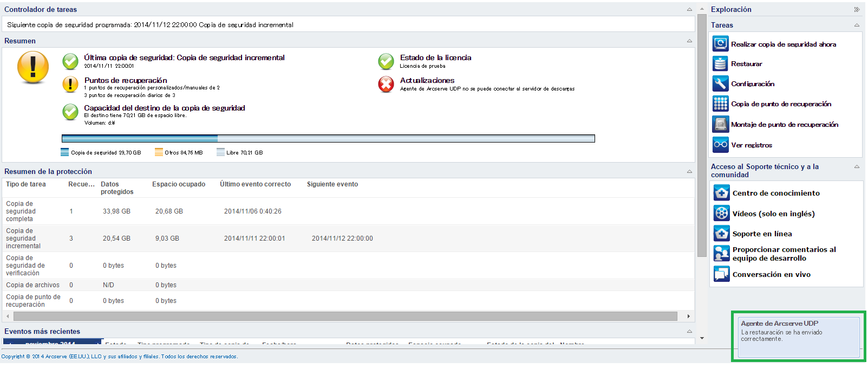Click the down arrow of main vertical scrollbar
This screenshot has width=868, height=368.
tap(702, 338)
